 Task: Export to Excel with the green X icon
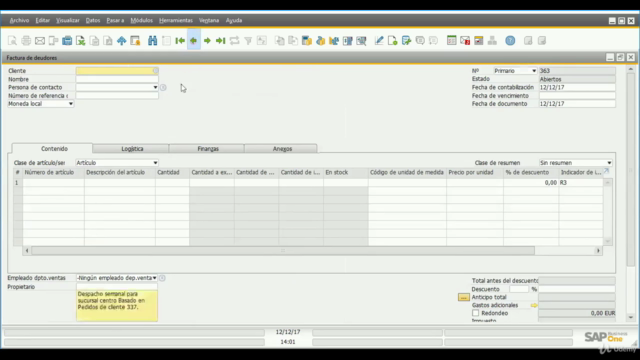81,40
